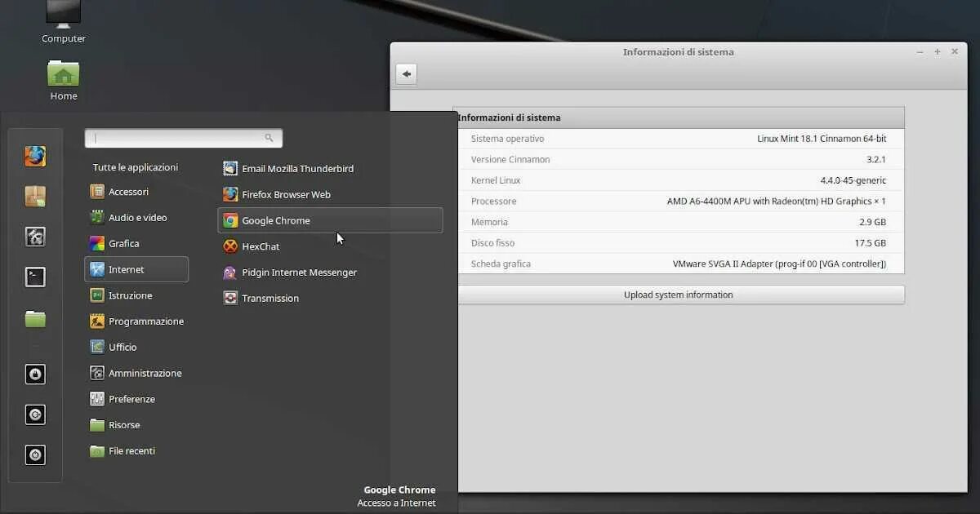Click the Thunderbird mail app icon
980x514 pixels.
click(x=230, y=169)
